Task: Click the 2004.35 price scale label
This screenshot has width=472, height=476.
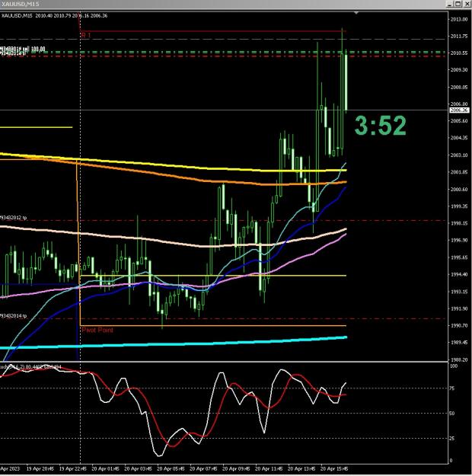Action: coord(459,138)
